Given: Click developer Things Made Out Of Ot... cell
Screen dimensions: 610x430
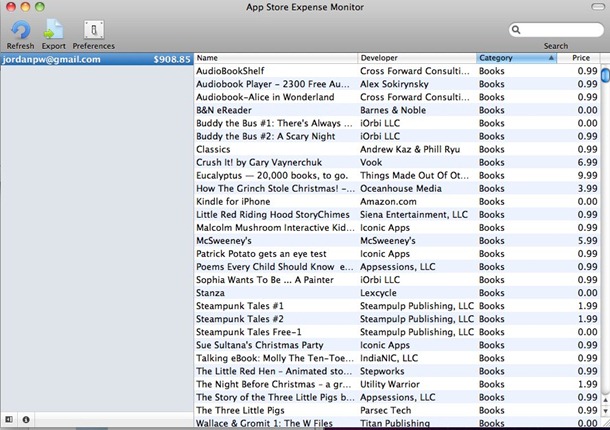Looking at the screenshot, I should (414, 176).
